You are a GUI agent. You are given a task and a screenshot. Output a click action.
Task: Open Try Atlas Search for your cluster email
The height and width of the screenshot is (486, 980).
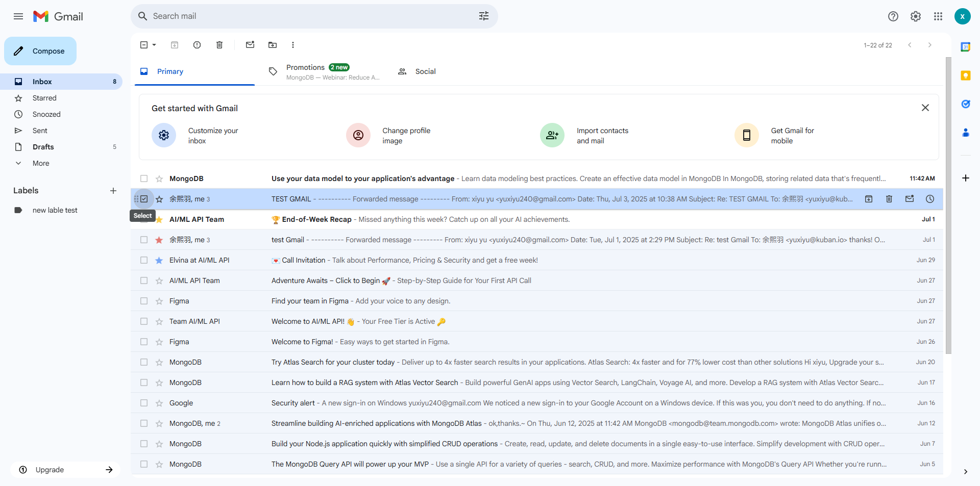537,362
